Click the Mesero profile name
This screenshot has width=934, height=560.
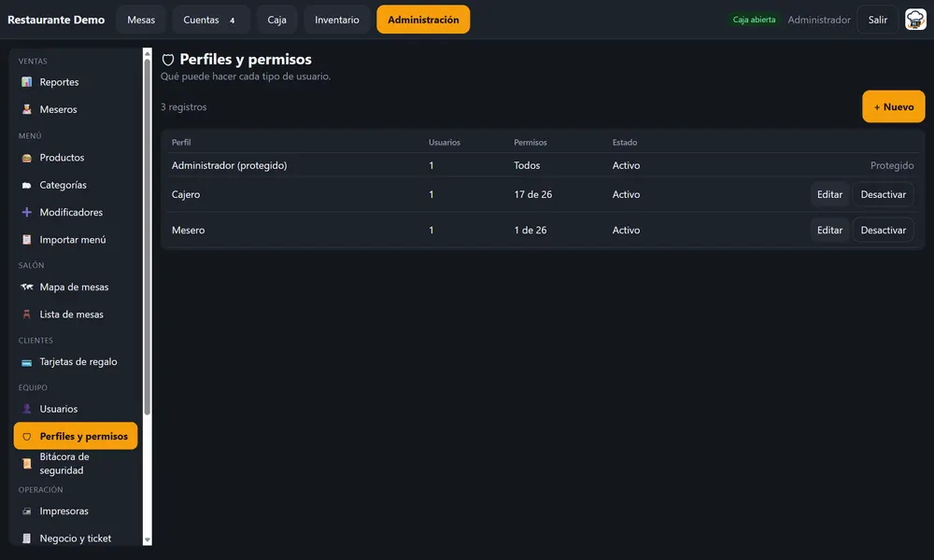tap(189, 231)
